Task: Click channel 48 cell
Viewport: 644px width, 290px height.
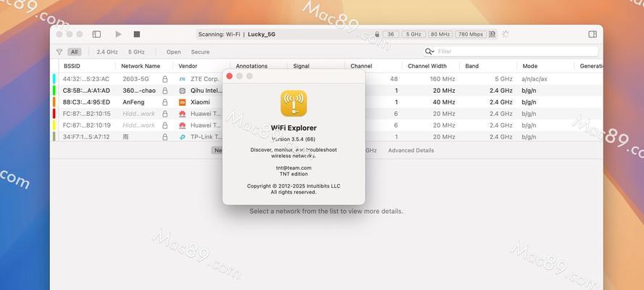Action: [x=394, y=79]
